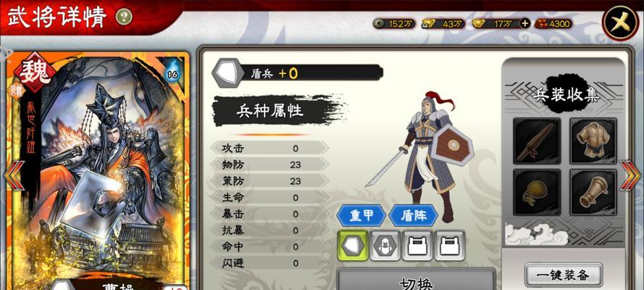Screen dimensions: 644x290
Task: Open the 重甲 skill tag
Action: click(x=361, y=215)
